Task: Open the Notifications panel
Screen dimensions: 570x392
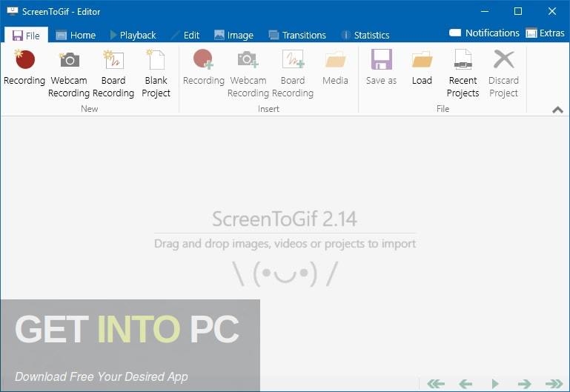Action: coord(484,33)
